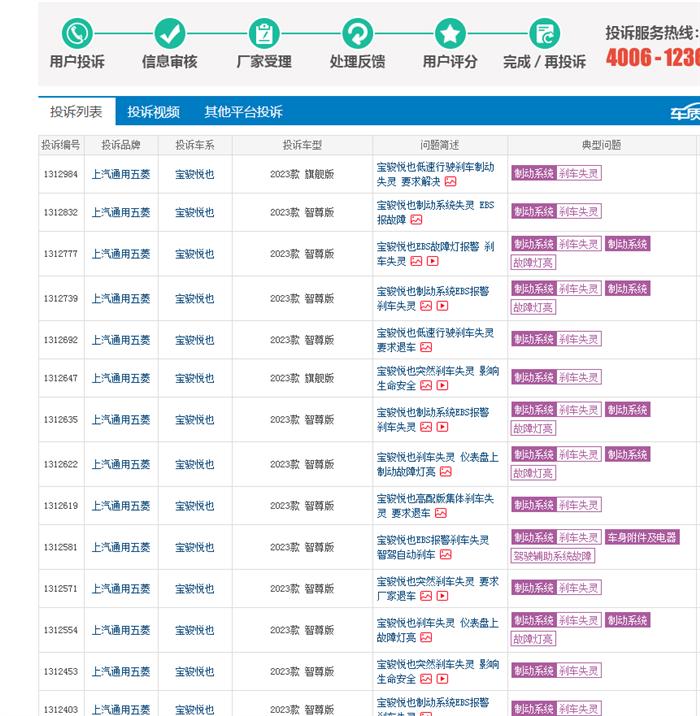
Task: Click 刹车失灵 tag in row 1312692
Action: pos(579,339)
